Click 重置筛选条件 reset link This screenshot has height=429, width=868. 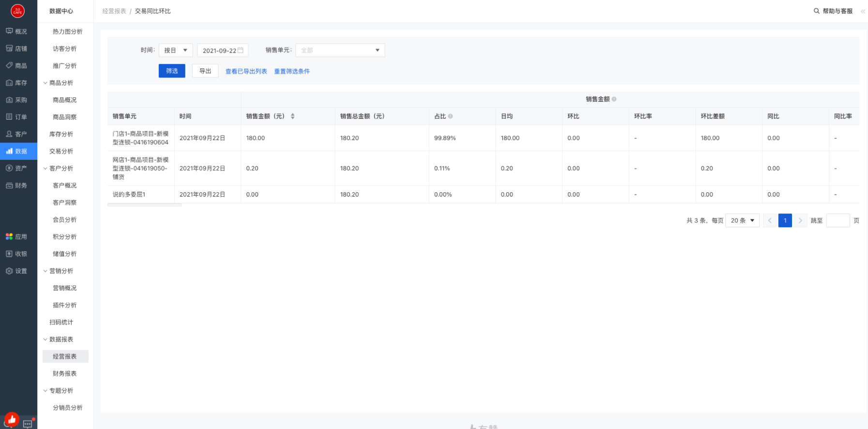tap(292, 71)
